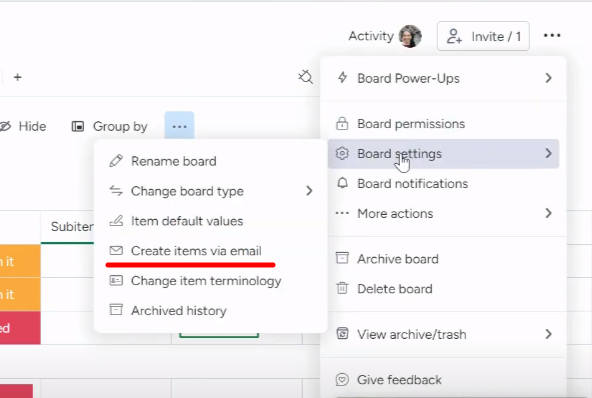Select Item default values
Viewport: 592px width, 398px height.
coord(210,221)
